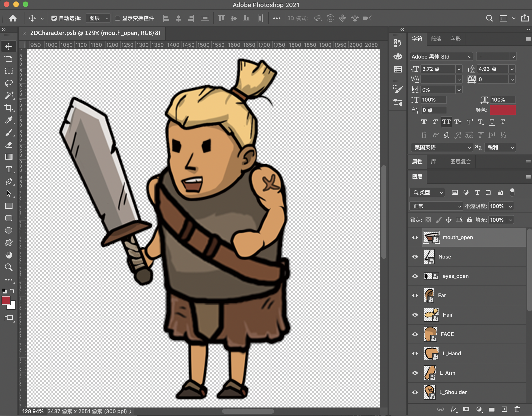Uncheck the 自动选择 checkbox

point(54,18)
